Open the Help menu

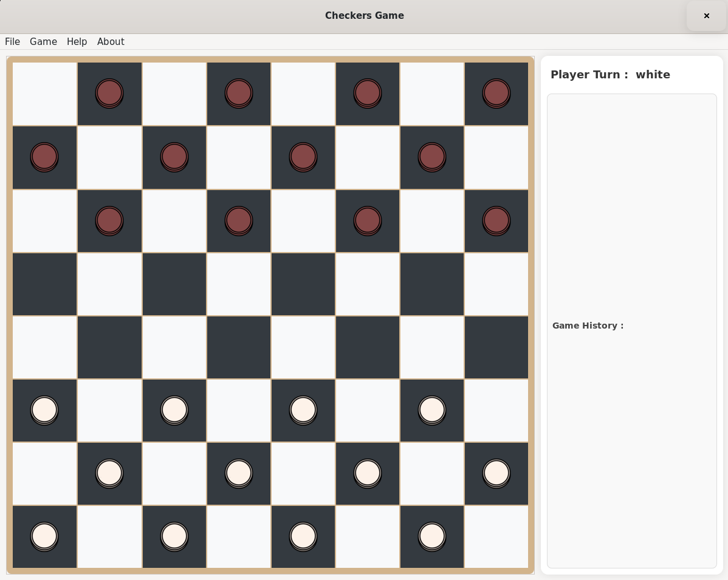[x=77, y=41]
